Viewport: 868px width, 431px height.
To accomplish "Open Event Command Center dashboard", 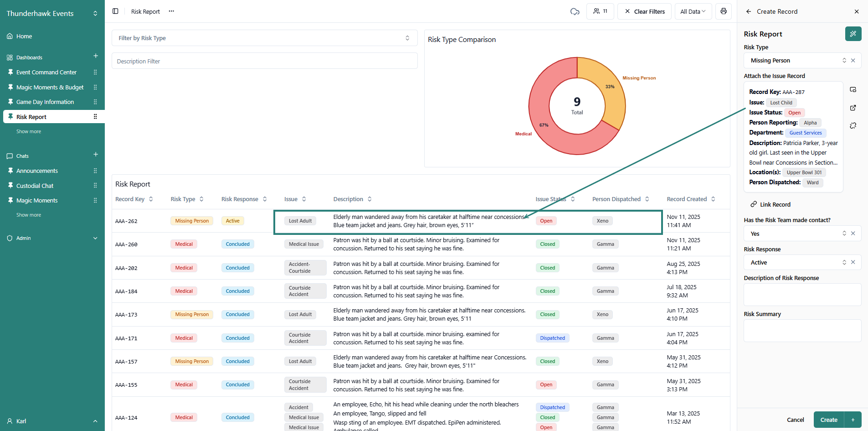I will [46, 73].
